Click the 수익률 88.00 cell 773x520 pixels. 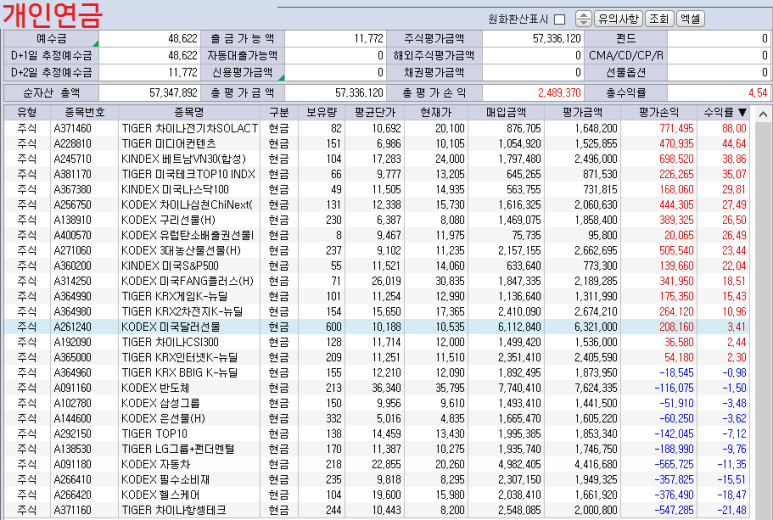(734, 128)
